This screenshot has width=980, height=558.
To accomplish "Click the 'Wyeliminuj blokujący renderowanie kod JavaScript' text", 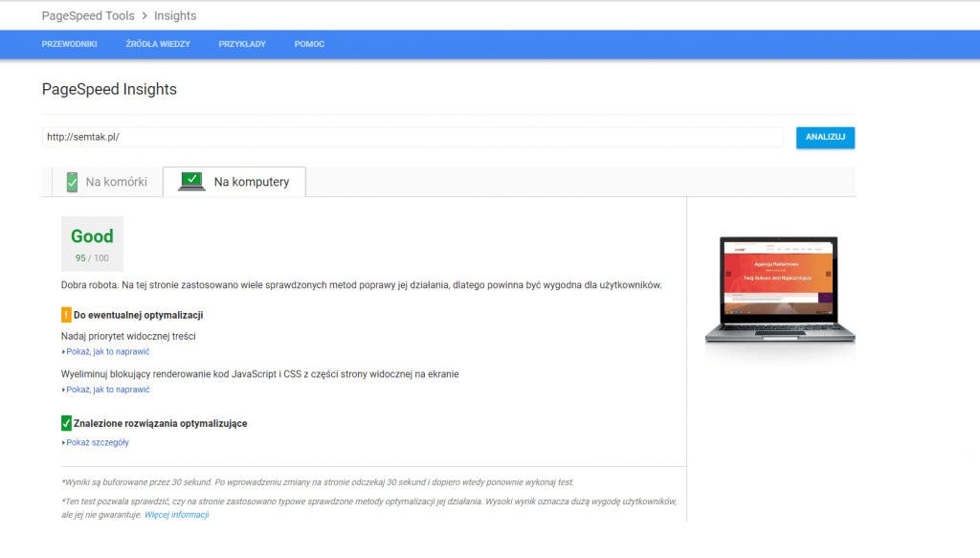I will click(260, 374).
